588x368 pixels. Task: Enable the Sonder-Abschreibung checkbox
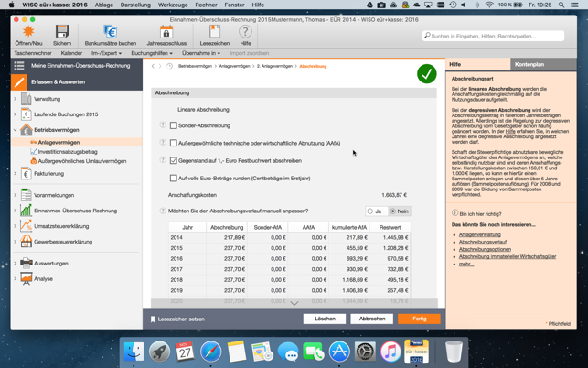point(173,125)
